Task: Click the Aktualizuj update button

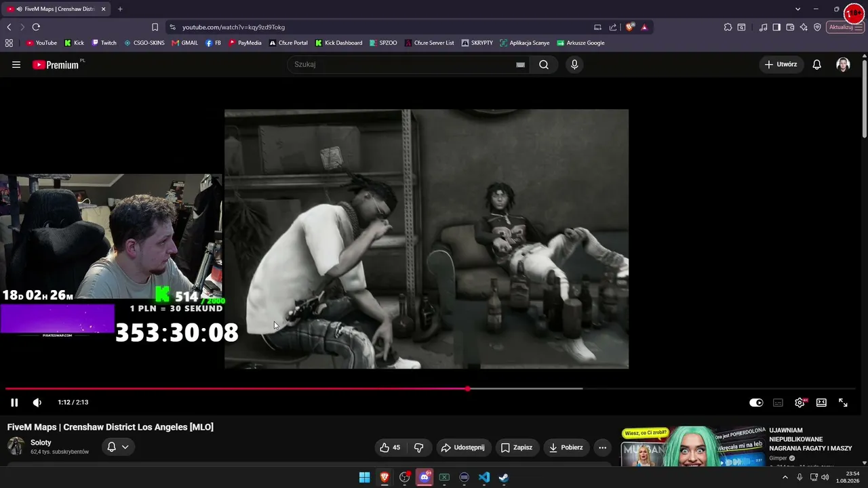Action: point(845,27)
